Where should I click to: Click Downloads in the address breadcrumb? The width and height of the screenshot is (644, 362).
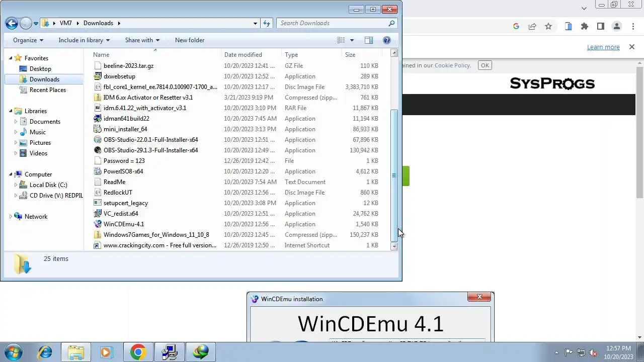pos(98,23)
